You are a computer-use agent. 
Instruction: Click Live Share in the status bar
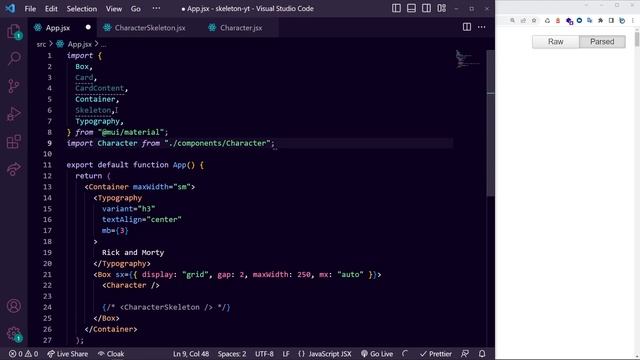click(x=68, y=354)
